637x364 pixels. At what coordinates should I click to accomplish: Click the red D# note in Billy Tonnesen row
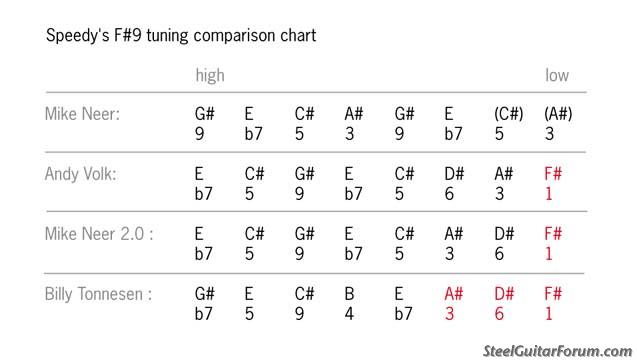504,295
